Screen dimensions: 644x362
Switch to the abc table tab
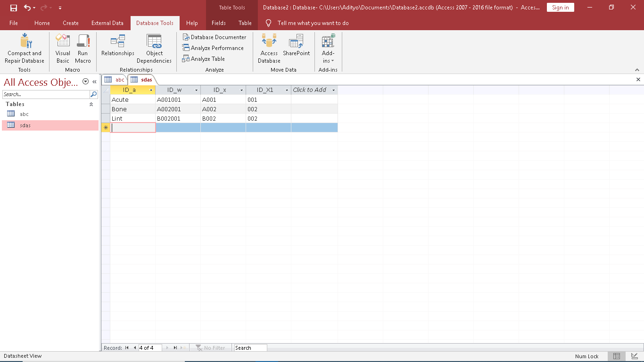pos(115,80)
